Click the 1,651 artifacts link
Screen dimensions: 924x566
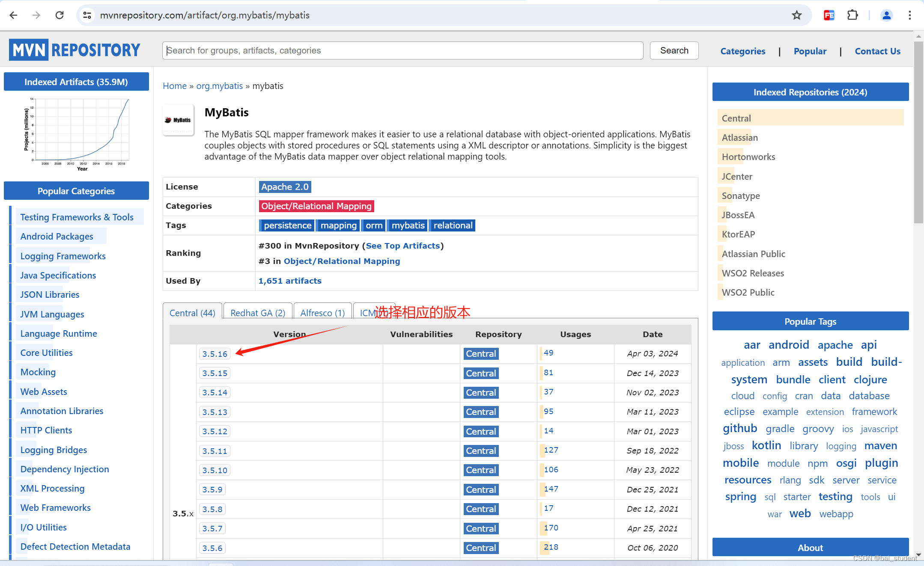[290, 281]
